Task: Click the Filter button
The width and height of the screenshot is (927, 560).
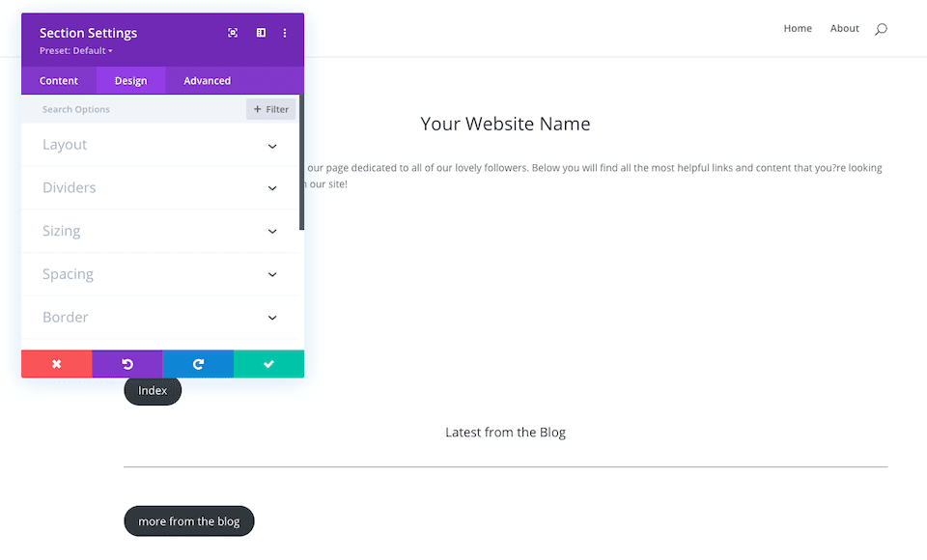Action: pos(270,109)
